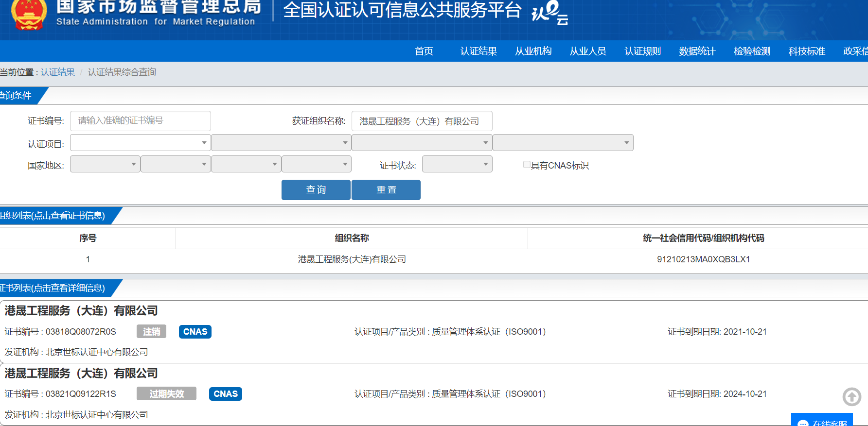Click 认证结果综合查询 breadcrumb text

(122, 72)
